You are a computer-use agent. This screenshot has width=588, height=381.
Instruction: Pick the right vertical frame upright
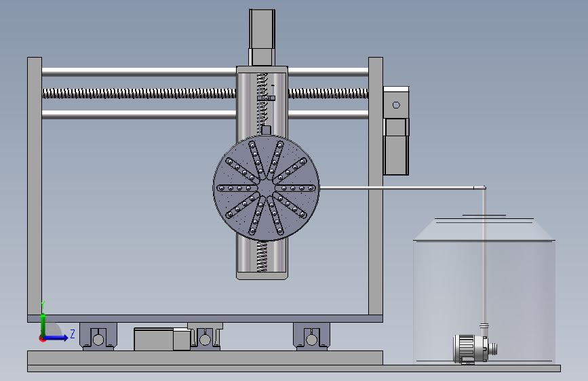(x=375, y=186)
